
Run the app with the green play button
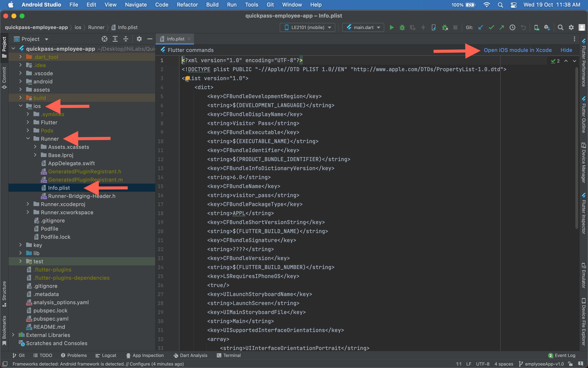pos(391,28)
